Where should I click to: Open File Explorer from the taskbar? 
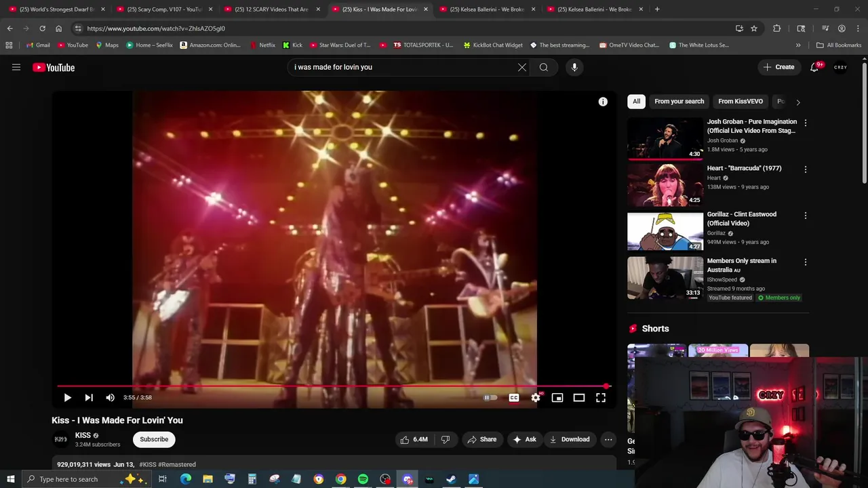coord(208,479)
